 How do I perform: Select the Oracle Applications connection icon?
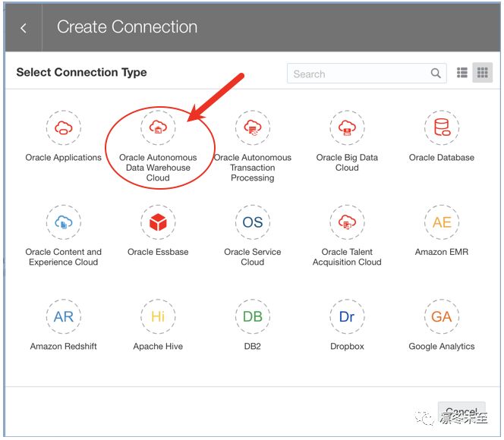(64, 127)
